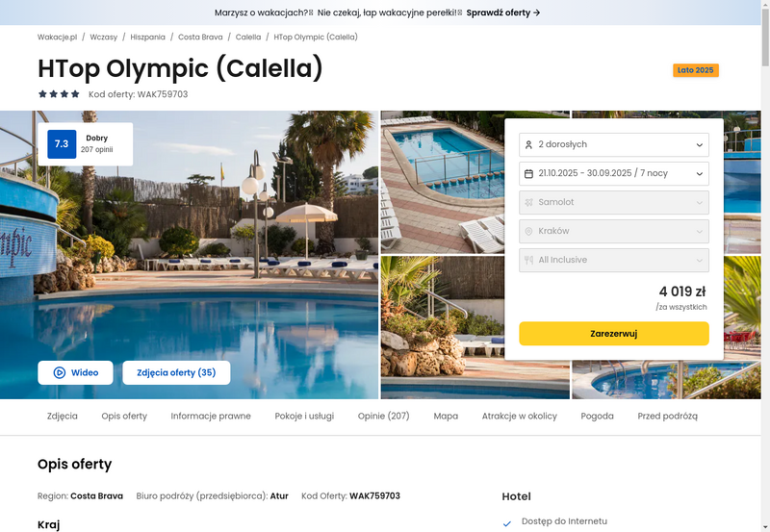This screenshot has height=532, width=770.
Task: Open Zdjęcia oferty (35) gallery button
Action: click(176, 372)
